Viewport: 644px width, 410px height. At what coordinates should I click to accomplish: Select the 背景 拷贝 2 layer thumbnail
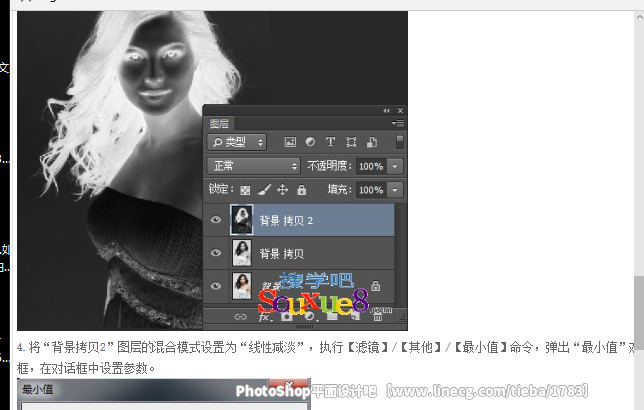(242, 220)
